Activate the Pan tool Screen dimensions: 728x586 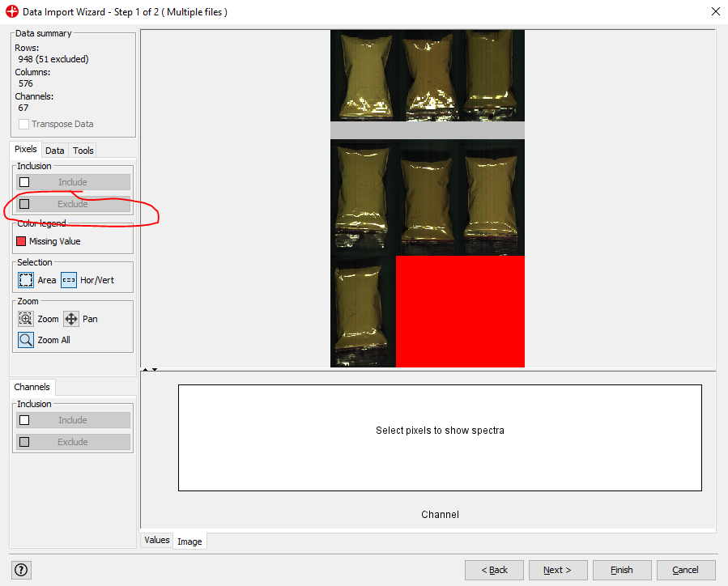click(x=71, y=319)
